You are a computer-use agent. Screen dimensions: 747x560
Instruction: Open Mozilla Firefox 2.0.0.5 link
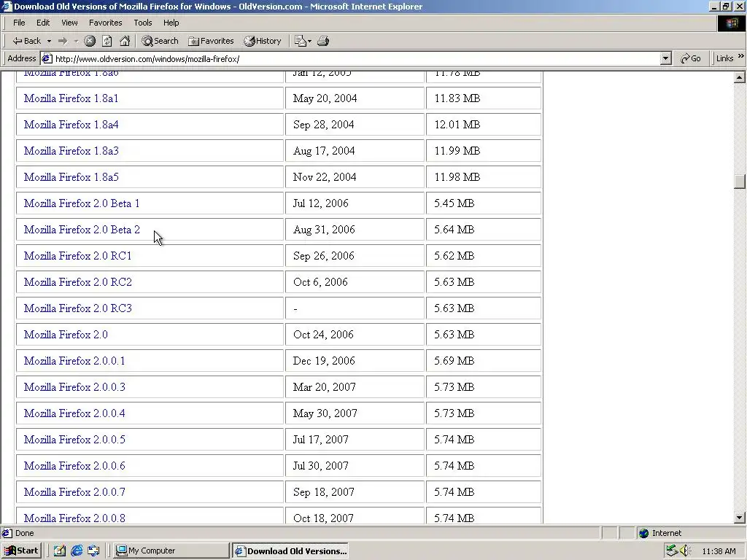74,439
